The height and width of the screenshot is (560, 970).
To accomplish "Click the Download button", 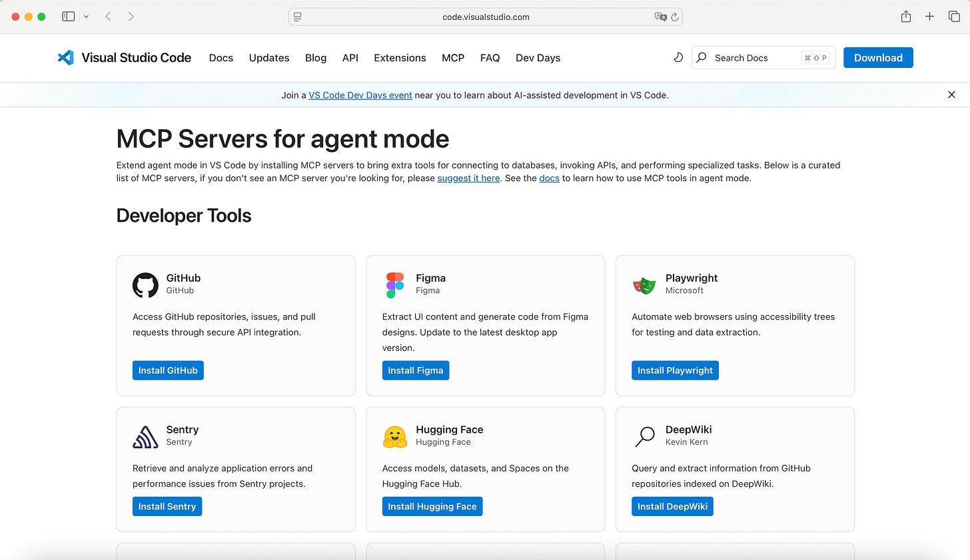I will (x=878, y=58).
